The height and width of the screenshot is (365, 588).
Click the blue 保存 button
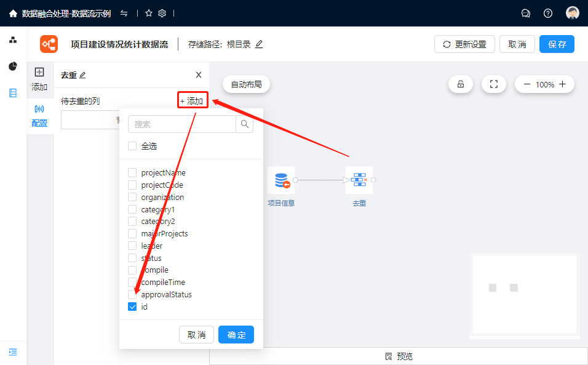point(557,44)
